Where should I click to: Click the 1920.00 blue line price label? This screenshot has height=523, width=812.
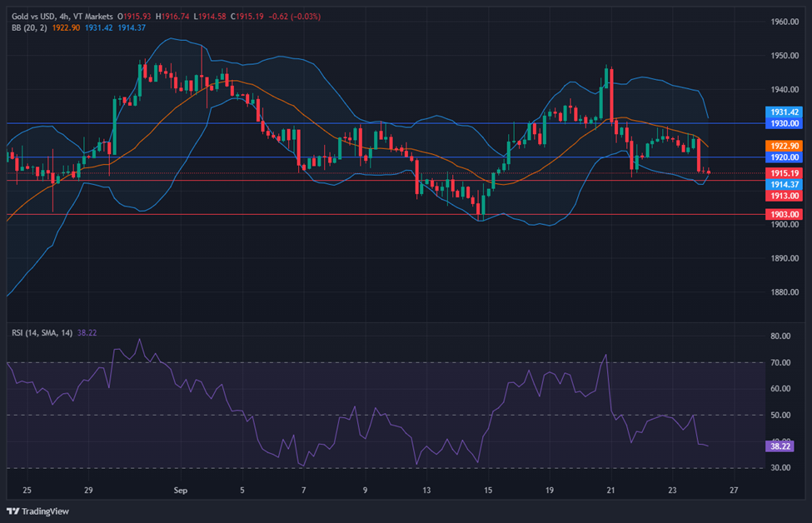click(x=784, y=157)
